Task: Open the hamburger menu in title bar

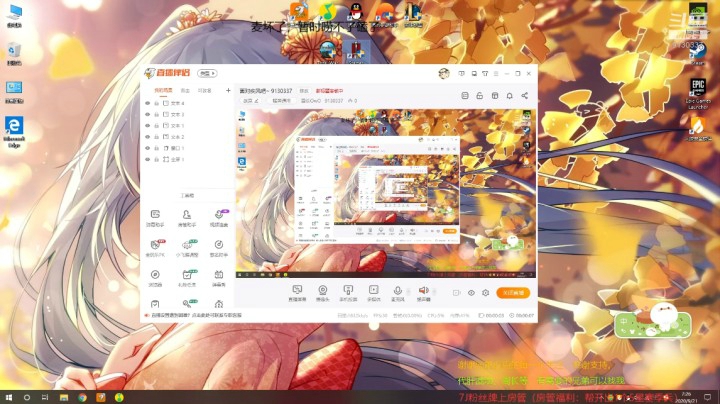Action: click(x=496, y=73)
